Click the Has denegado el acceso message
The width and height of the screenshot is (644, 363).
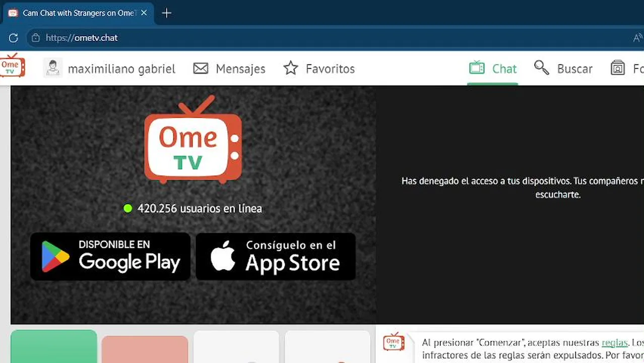coord(523,188)
